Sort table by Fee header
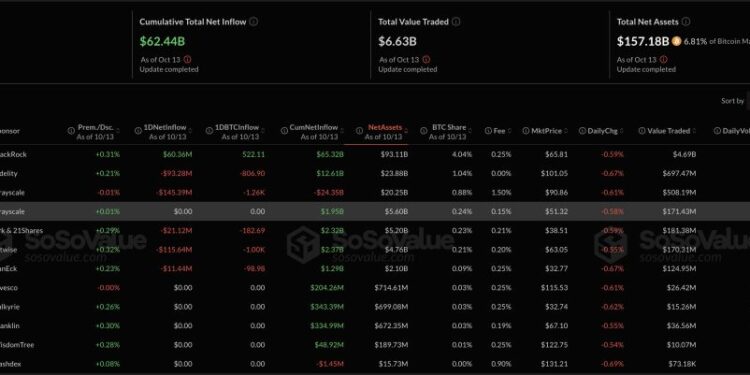The image size is (750, 375). coord(499,131)
